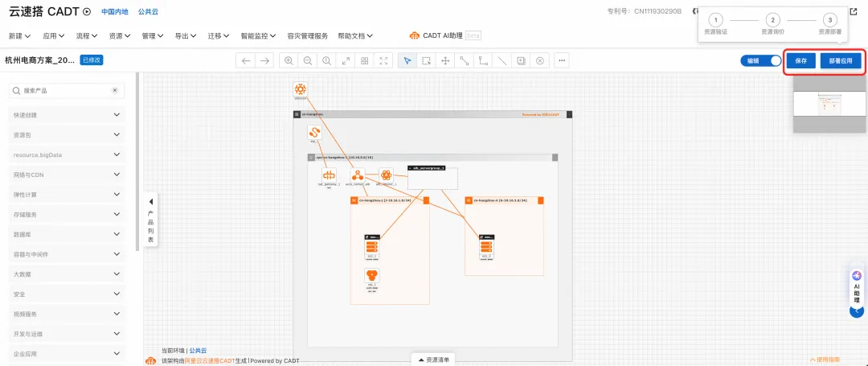Expand the 开发与运维 category

(x=67, y=334)
